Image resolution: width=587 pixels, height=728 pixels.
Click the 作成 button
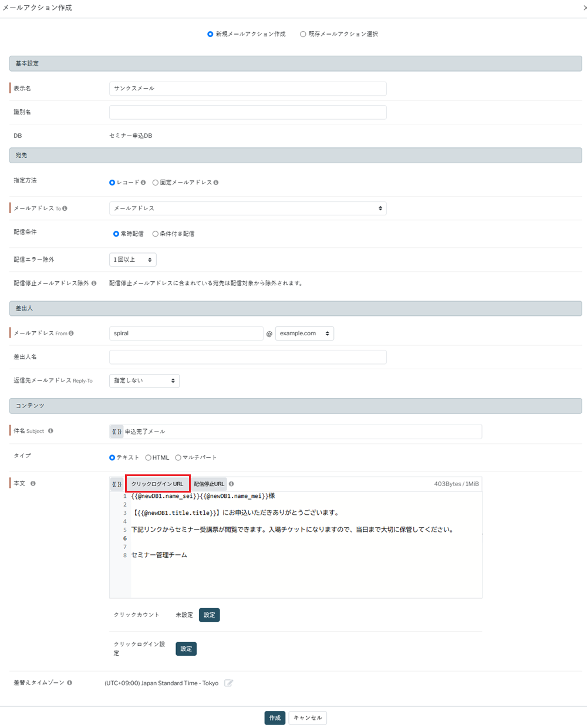275,718
